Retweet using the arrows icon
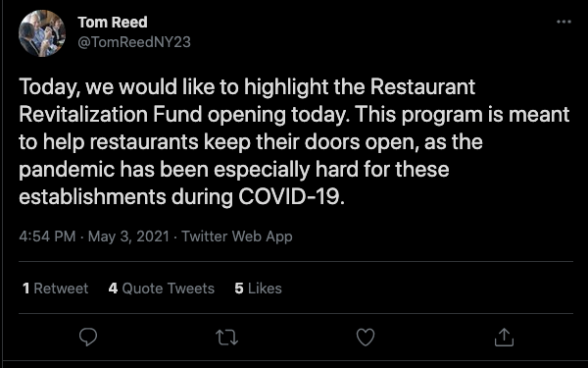This screenshot has width=588, height=368. [227, 338]
